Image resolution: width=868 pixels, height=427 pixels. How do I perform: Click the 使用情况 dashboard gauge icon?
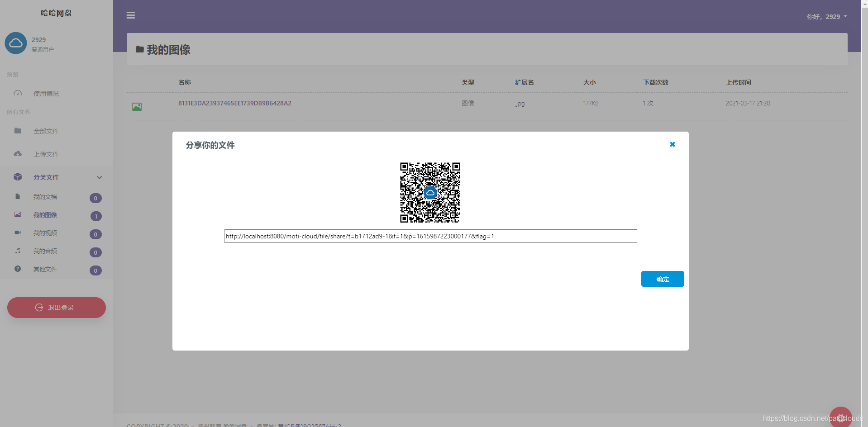click(x=18, y=93)
